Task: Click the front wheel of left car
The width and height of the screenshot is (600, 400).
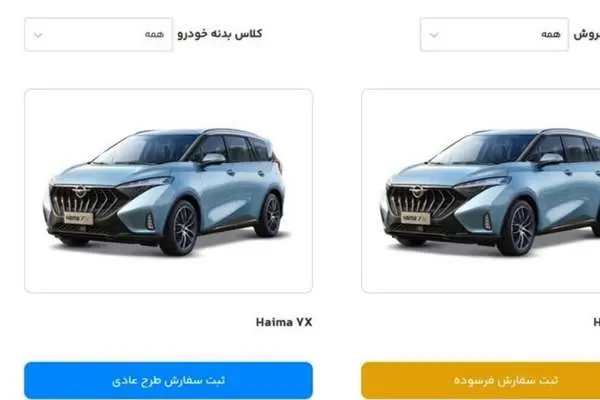Action: pyautogui.click(x=181, y=228)
